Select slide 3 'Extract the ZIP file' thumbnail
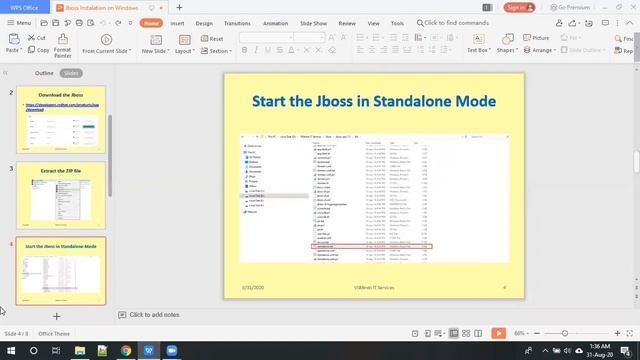Viewport: 640px width, 360px height. click(61, 195)
